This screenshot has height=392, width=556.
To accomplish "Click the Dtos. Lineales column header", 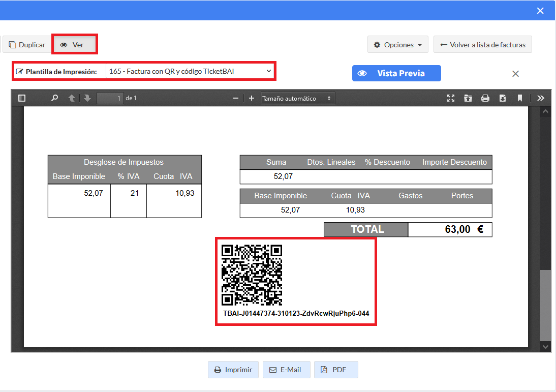I will [x=331, y=162].
